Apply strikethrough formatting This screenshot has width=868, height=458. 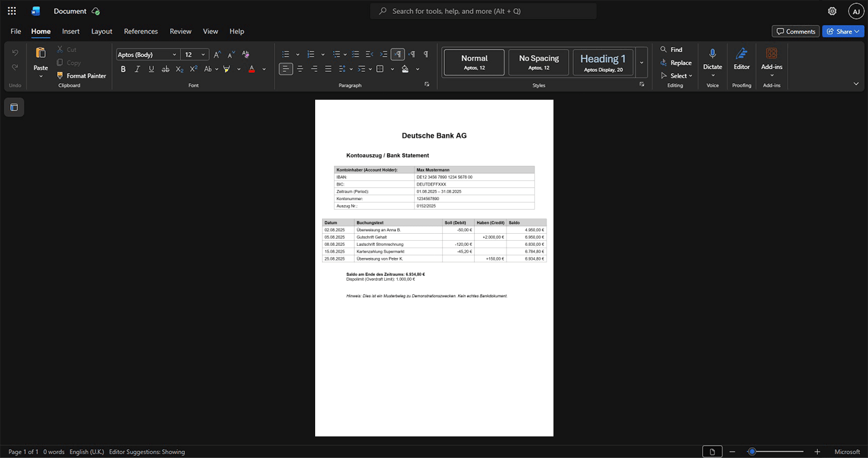[x=165, y=69]
